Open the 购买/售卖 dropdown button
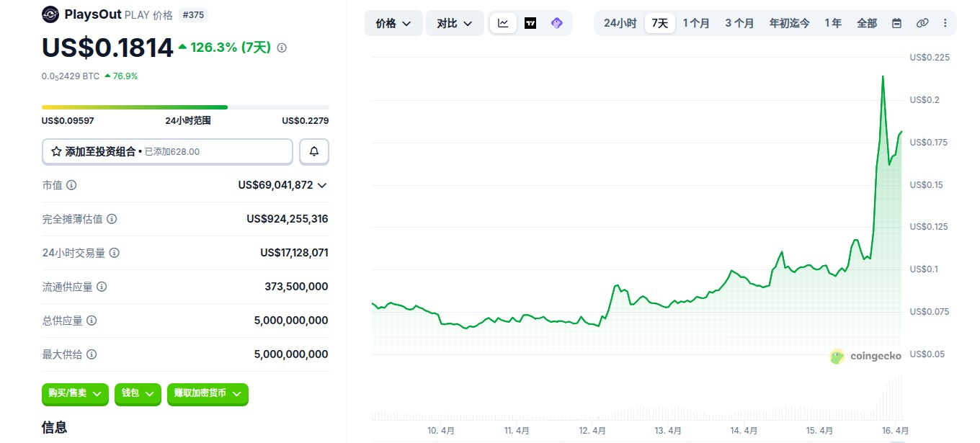 [x=76, y=393]
